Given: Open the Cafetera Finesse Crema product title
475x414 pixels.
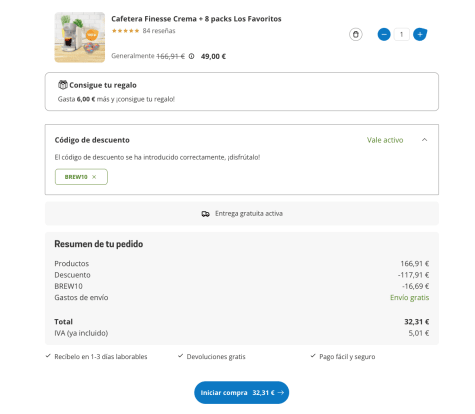Looking at the screenshot, I should coord(196,19).
